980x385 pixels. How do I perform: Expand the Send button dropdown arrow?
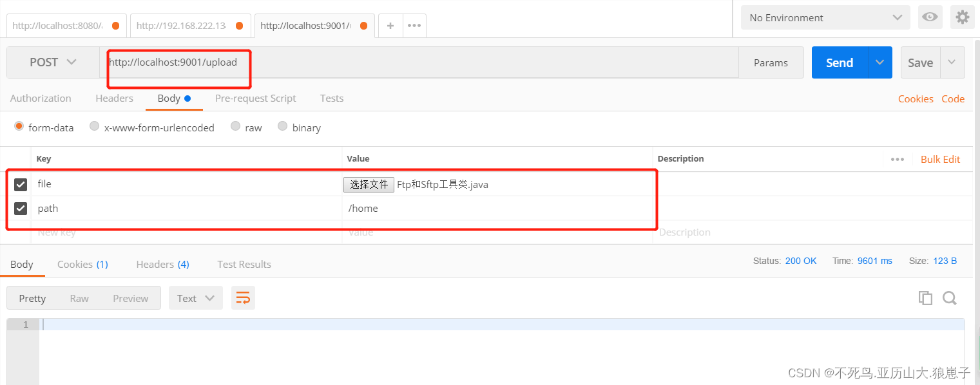click(879, 62)
